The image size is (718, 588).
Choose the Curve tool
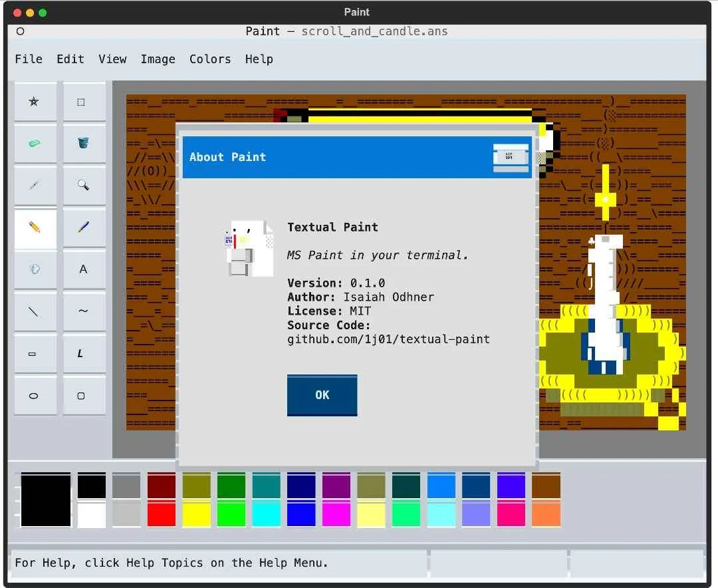(84, 312)
